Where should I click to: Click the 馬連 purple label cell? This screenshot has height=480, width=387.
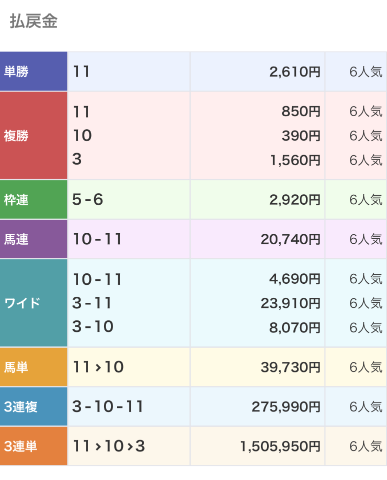coord(33,239)
